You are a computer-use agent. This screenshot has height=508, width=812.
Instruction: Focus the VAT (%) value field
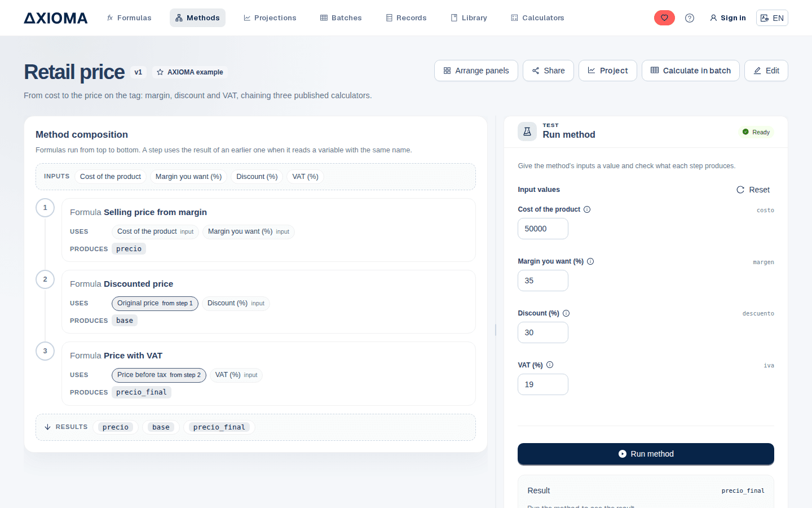click(x=543, y=384)
